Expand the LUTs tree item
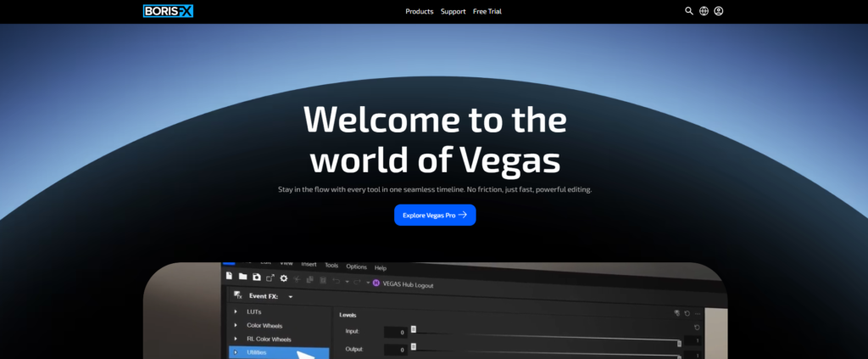Viewport: 868px width, 359px height. (236, 312)
